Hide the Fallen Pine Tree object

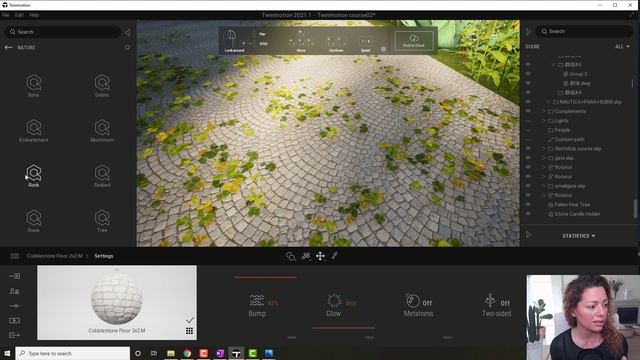click(528, 204)
